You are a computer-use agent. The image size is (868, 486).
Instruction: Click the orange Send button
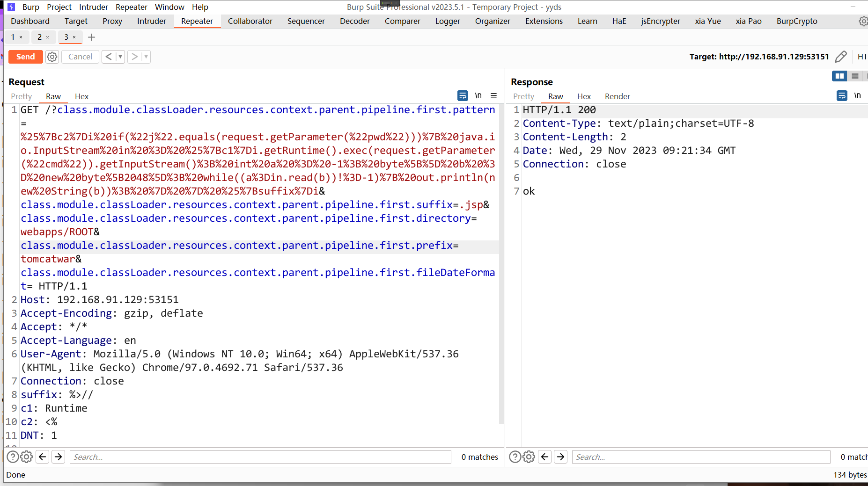pos(25,57)
